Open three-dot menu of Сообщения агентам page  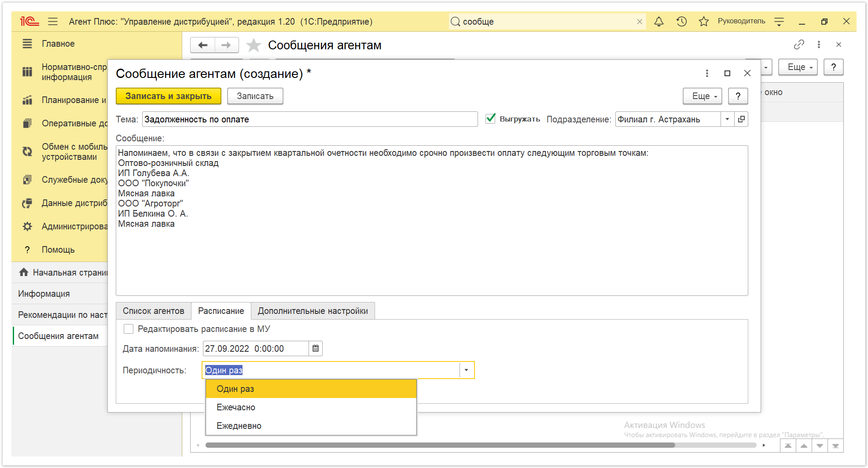click(819, 44)
